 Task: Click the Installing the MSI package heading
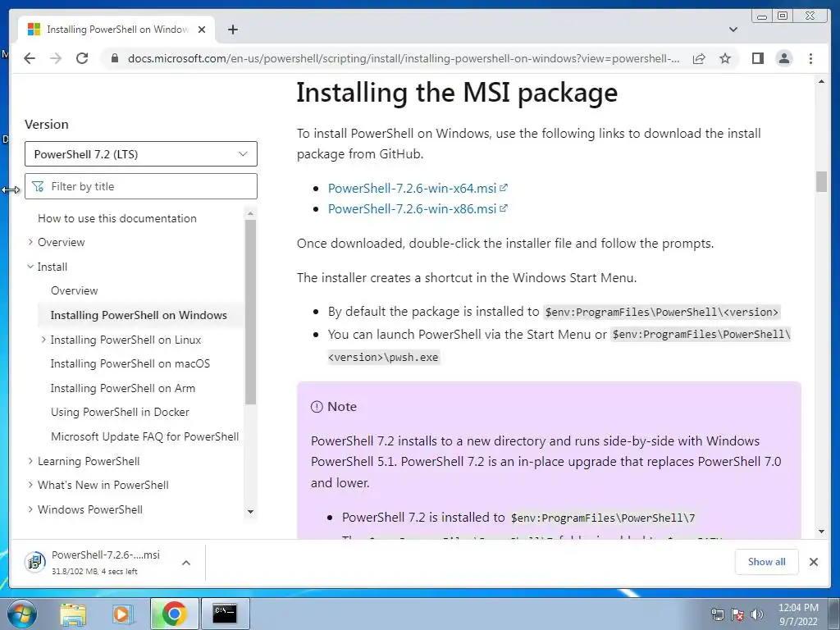click(457, 93)
